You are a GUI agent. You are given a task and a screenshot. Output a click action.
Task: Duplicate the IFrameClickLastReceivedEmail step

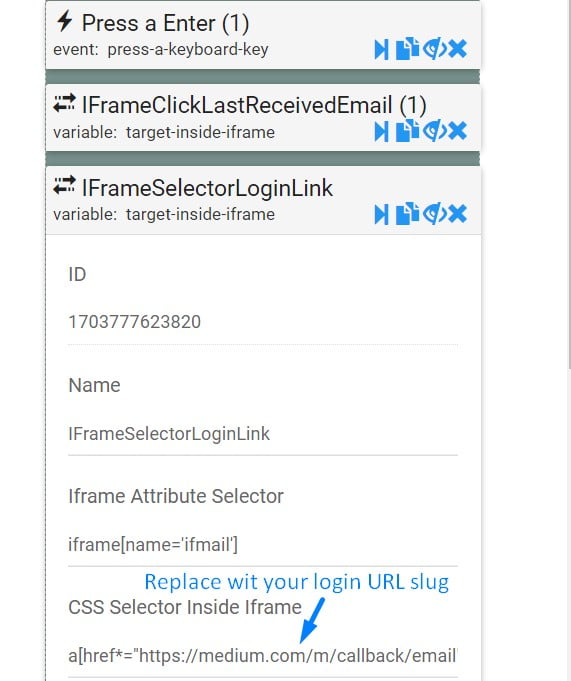point(407,131)
